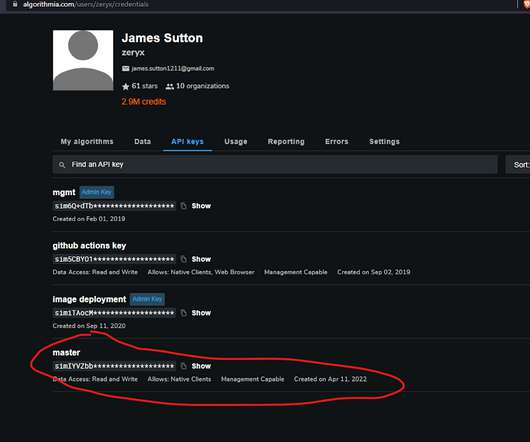Image resolution: width=530 pixels, height=442 pixels.
Task: Focus the Find an API key field
Action: coord(275,165)
